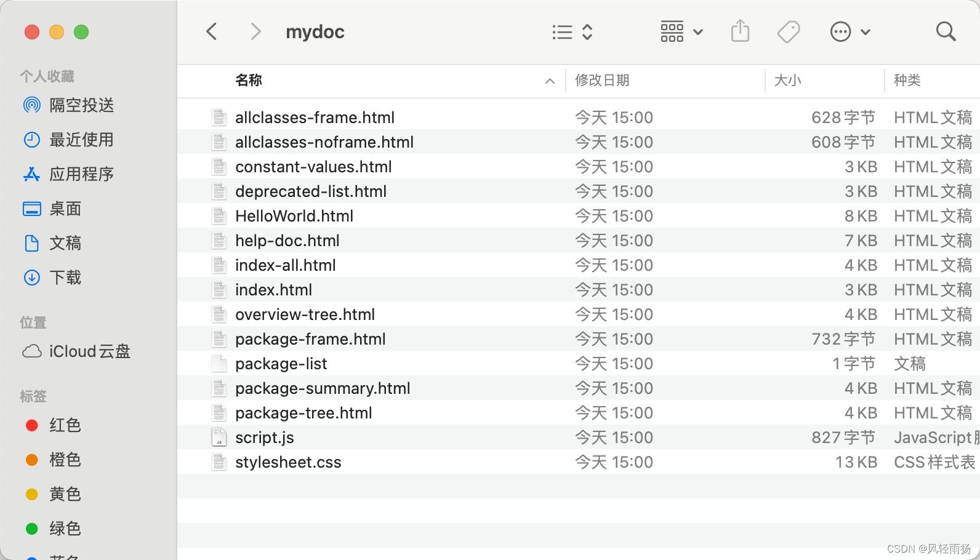
Task: Click the Share toolbar icon
Action: (741, 31)
